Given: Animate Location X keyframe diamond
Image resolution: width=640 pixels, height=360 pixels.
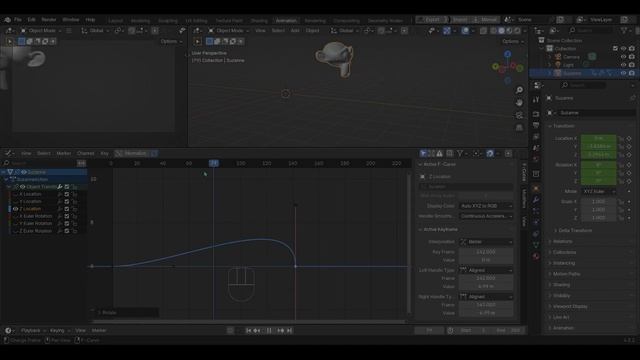Looking at the screenshot, I should pyautogui.click(x=629, y=139).
